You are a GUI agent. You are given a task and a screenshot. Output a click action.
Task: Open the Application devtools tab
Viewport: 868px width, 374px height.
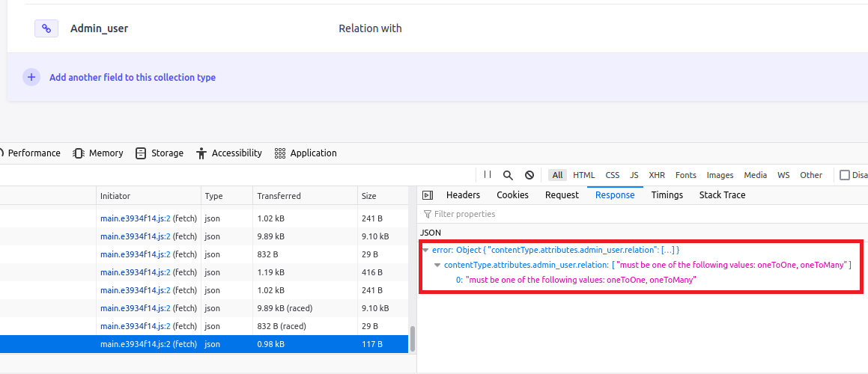(x=306, y=153)
